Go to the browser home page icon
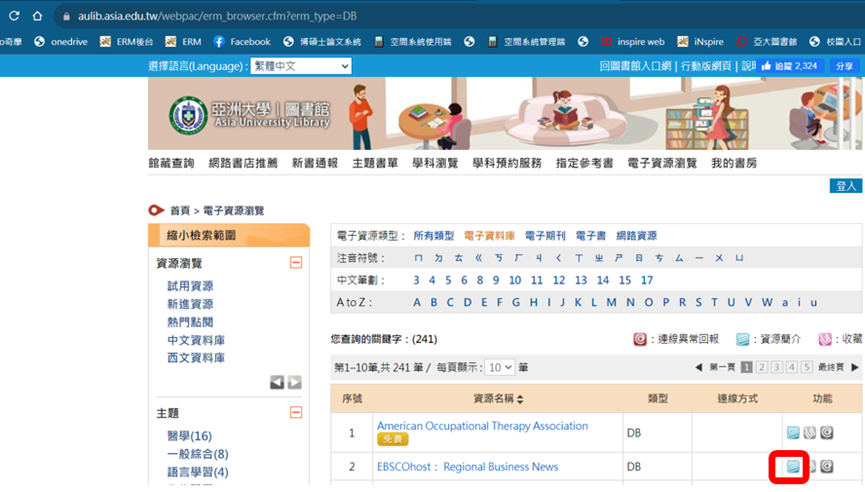 (x=37, y=16)
